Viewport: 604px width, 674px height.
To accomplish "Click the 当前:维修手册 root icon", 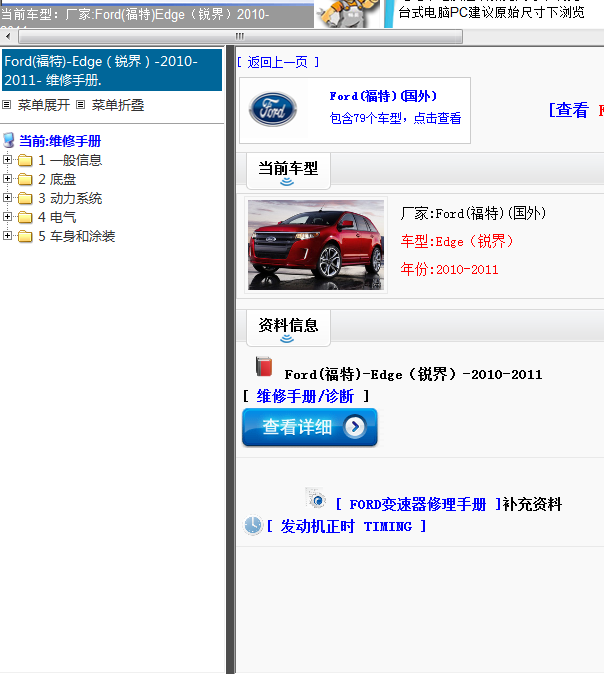I will pos(9,141).
